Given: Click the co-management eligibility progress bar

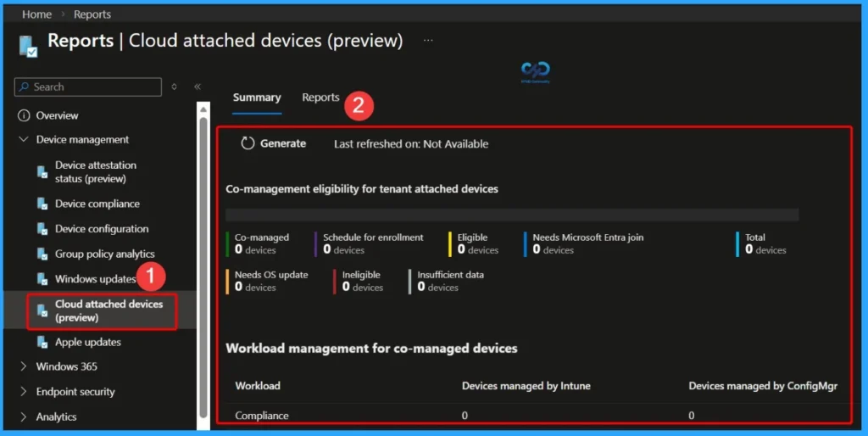Looking at the screenshot, I should tap(512, 215).
